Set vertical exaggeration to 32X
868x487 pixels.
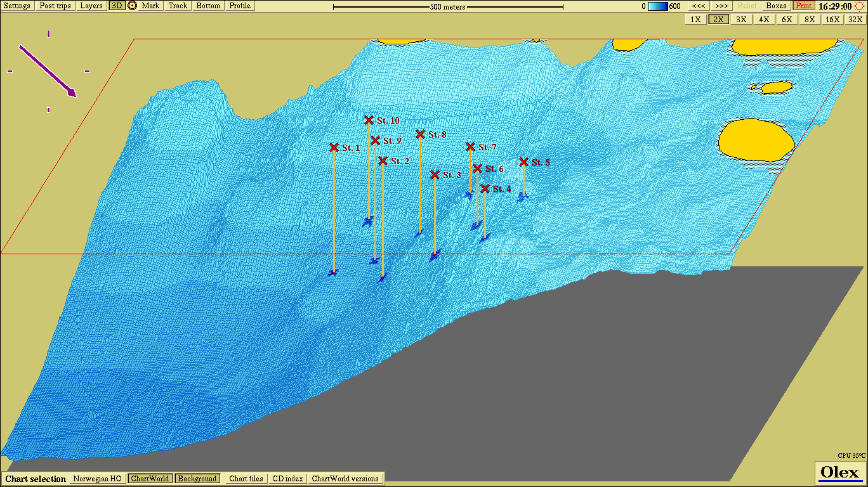click(855, 19)
